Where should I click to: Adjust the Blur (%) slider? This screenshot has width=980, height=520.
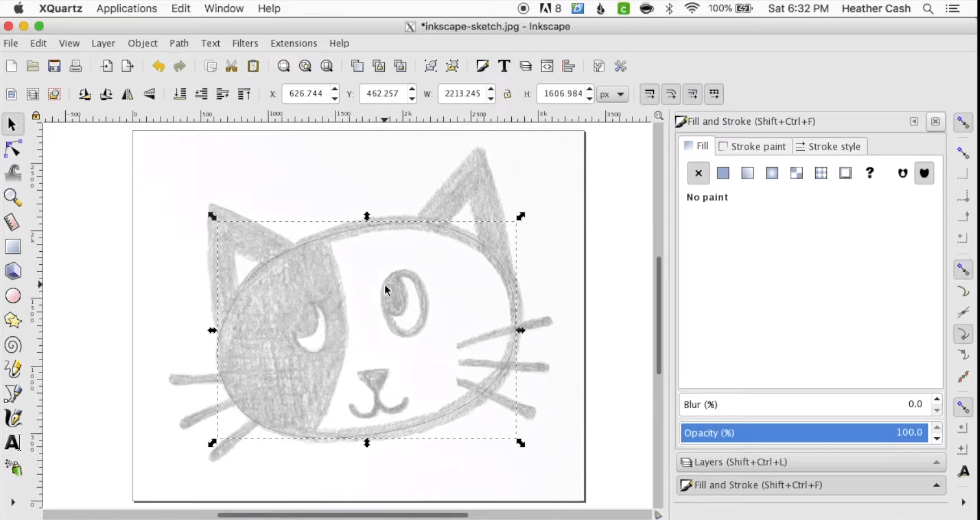pyautogui.click(x=804, y=404)
